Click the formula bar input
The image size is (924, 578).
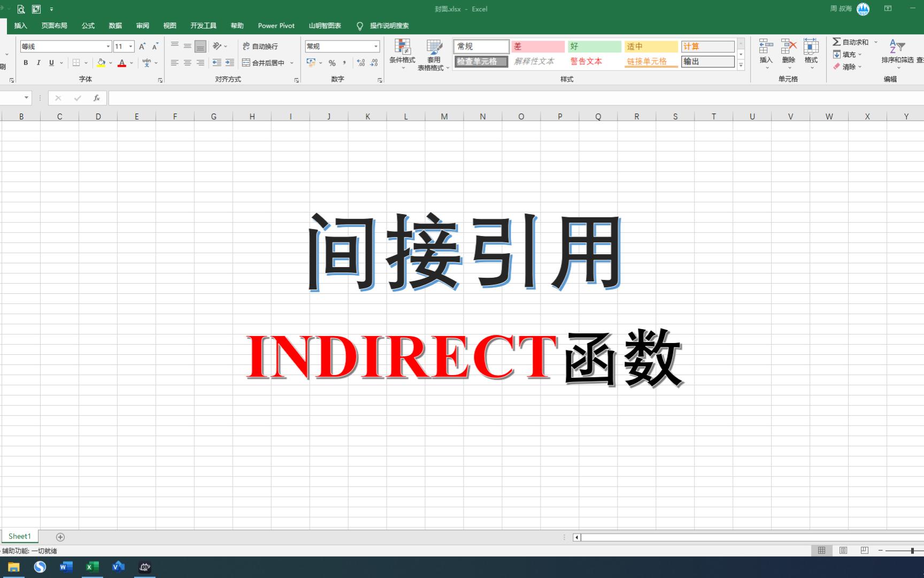point(515,98)
